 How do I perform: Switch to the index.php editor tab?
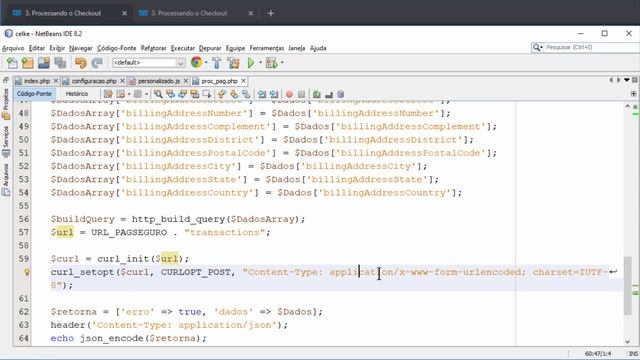pyautogui.click(x=36, y=81)
